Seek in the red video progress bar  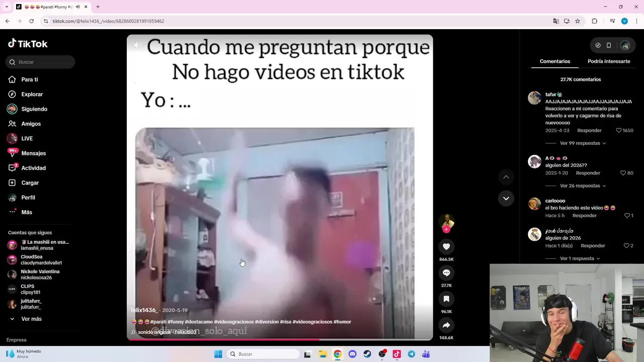point(280,339)
